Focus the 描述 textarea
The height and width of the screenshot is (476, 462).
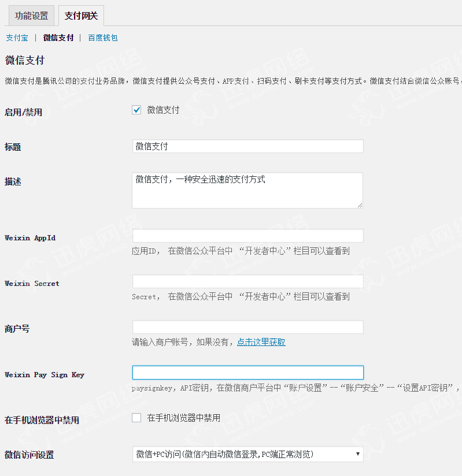pyautogui.click(x=247, y=190)
